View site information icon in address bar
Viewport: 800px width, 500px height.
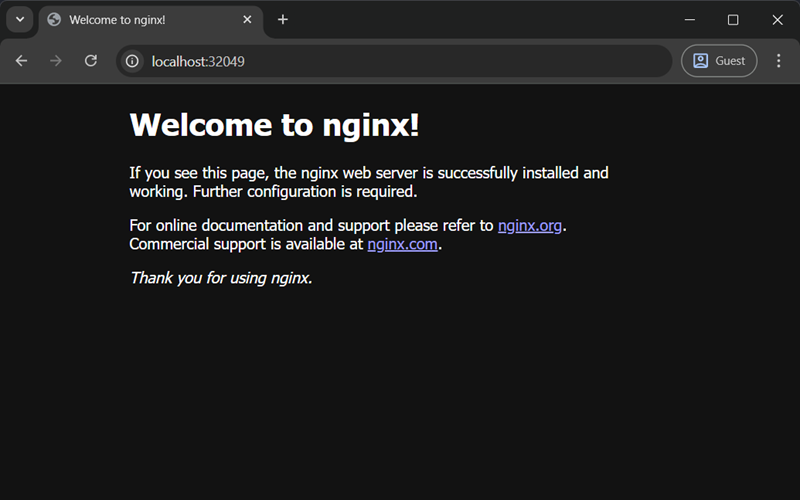132,61
